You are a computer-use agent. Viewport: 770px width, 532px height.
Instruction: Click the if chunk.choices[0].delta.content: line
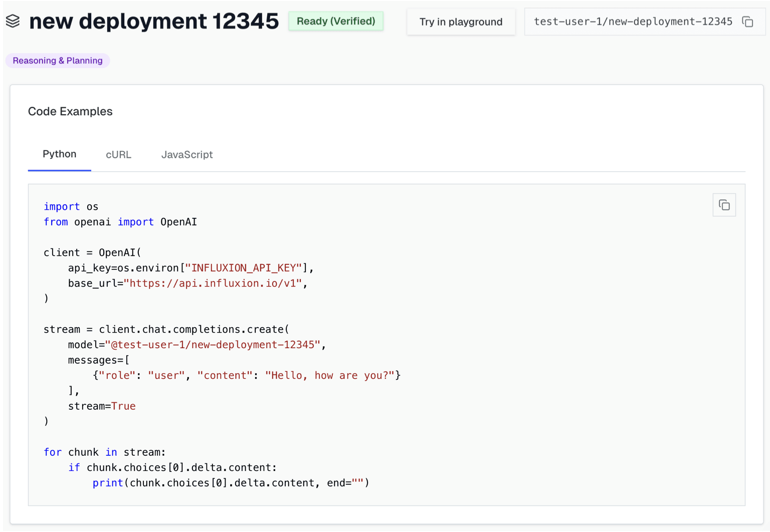(x=172, y=467)
